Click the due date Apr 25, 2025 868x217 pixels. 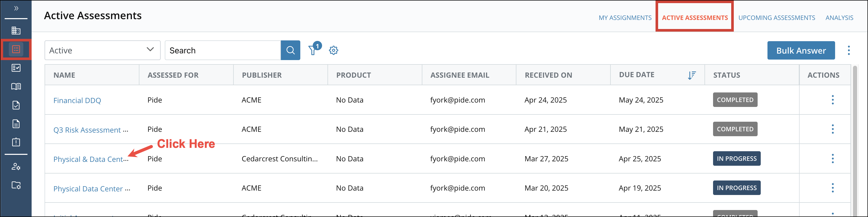640,159
